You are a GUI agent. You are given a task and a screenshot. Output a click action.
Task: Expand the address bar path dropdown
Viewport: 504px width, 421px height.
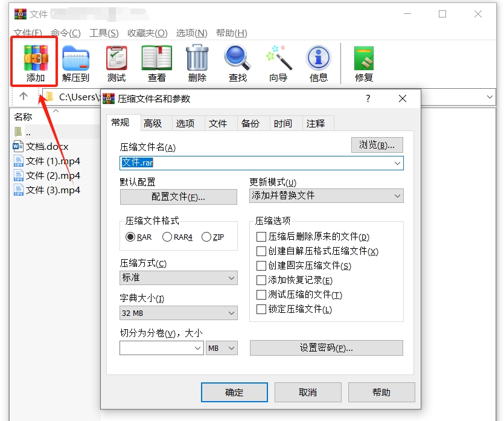point(490,97)
